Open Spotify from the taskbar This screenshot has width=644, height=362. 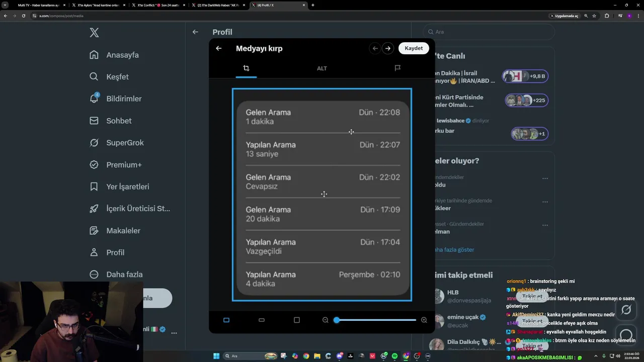394,356
